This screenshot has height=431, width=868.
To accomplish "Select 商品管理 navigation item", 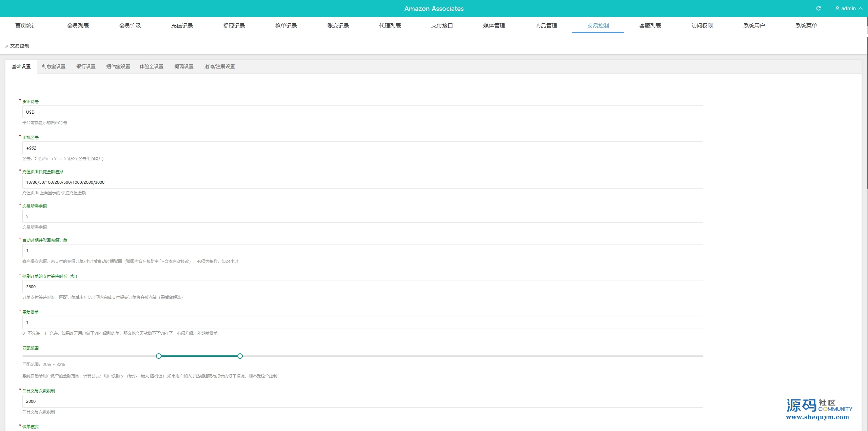I will point(546,26).
